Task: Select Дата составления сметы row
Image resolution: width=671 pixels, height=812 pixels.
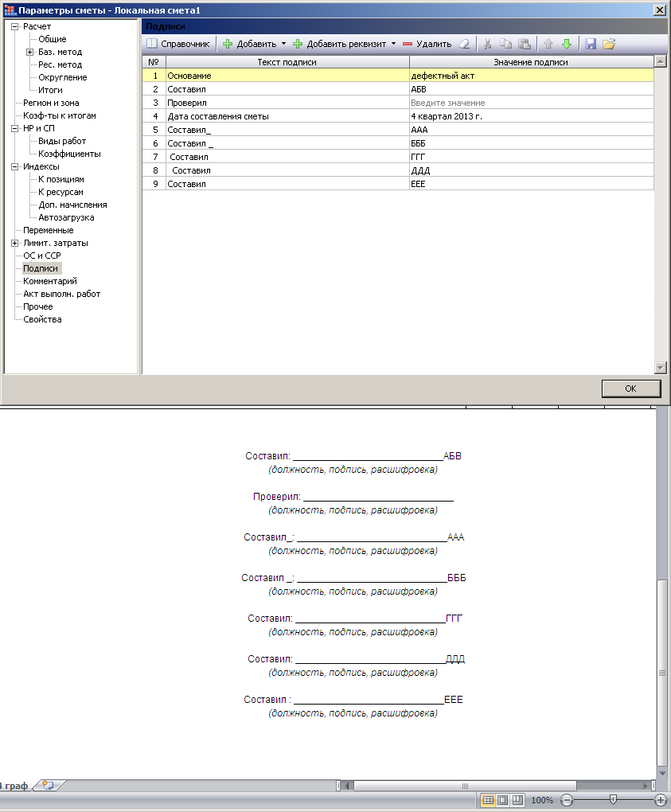Action: coord(287,116)
